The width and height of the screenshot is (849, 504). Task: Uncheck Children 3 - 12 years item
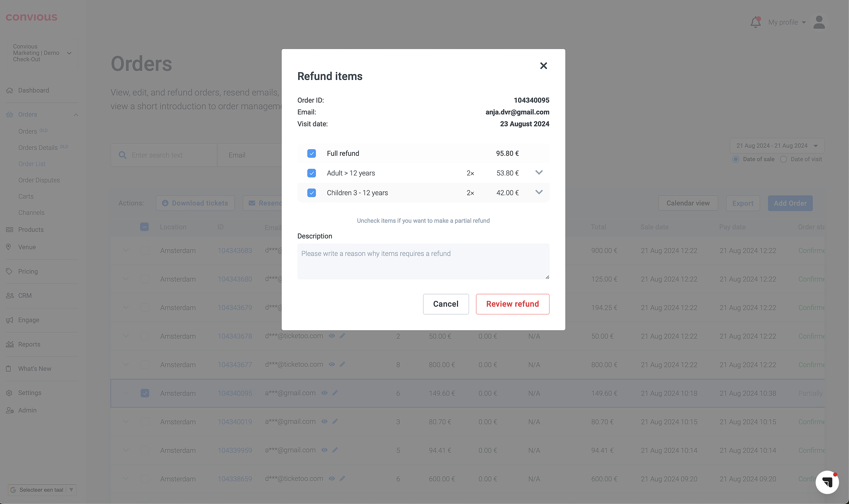point(311,193)
